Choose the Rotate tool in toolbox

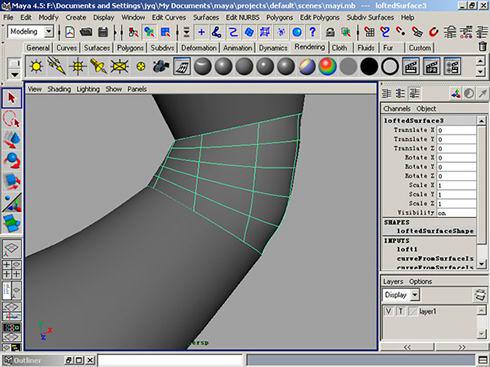tap(12, 160)
